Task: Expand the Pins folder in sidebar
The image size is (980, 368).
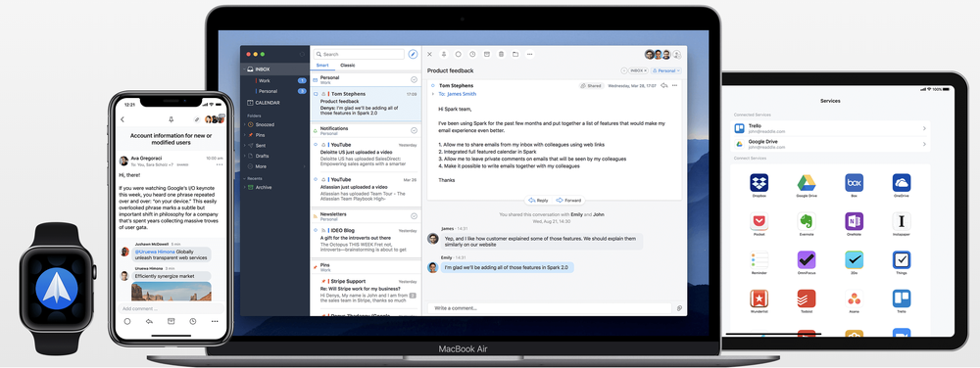Action: 244,135
